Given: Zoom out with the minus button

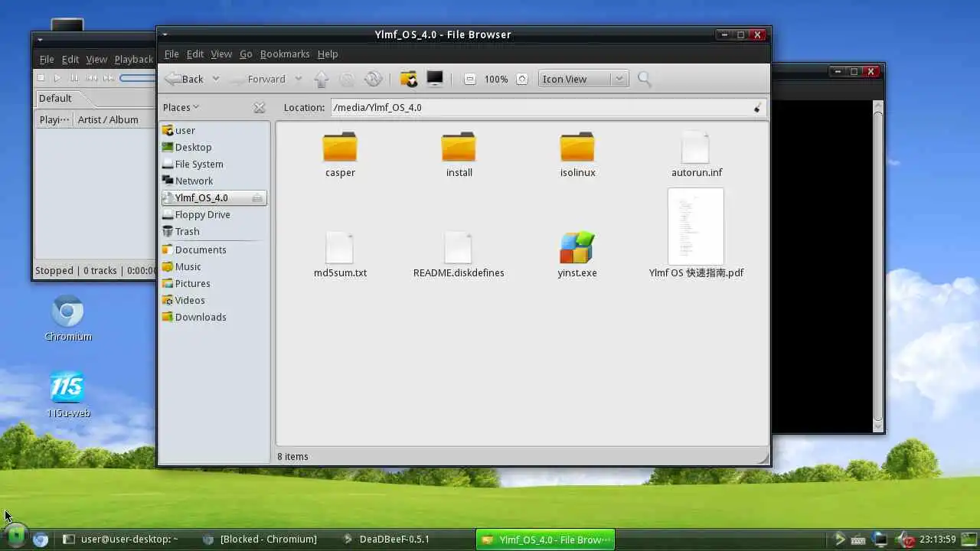Looking at the screenshot, I should point(470,79).
